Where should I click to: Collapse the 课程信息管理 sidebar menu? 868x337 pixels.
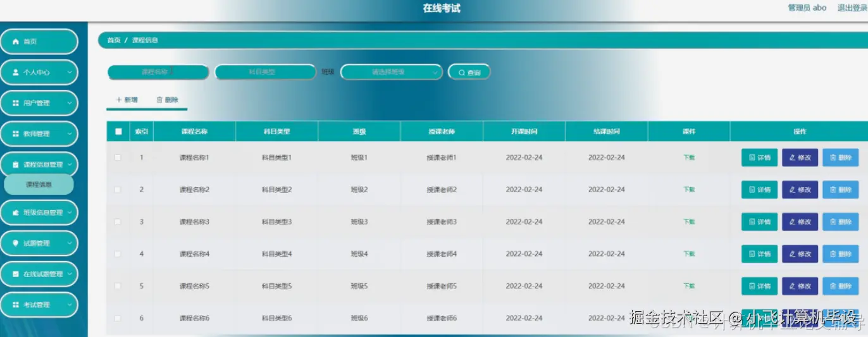[39, 164]
